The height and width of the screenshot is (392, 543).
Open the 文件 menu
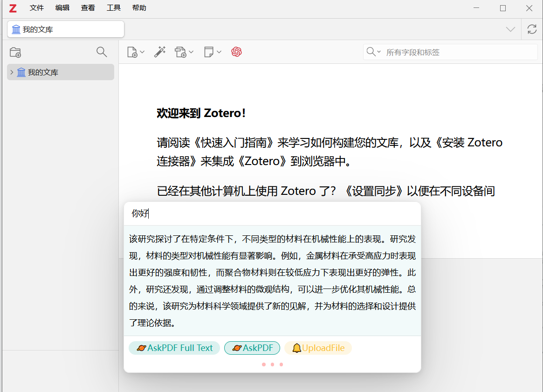[36, 8]
